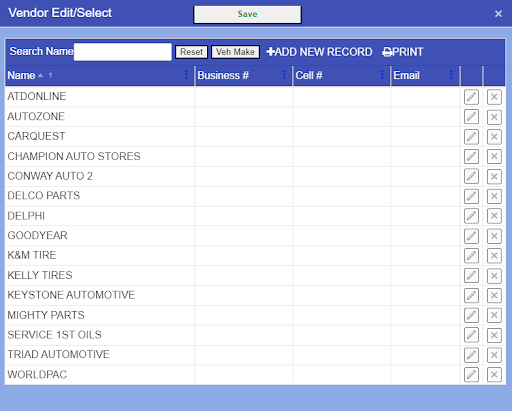Image resolution: width=512 pixels, height=411 pixels.
Task: Select the CARQUEST vendor name
Action: [36, 136]
